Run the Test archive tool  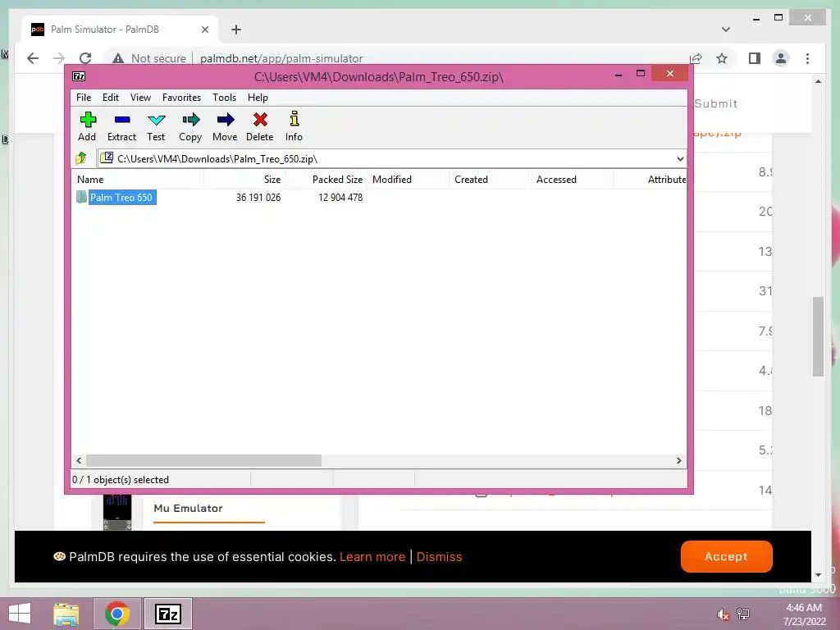pyautogui.click(x=156, y=120)
